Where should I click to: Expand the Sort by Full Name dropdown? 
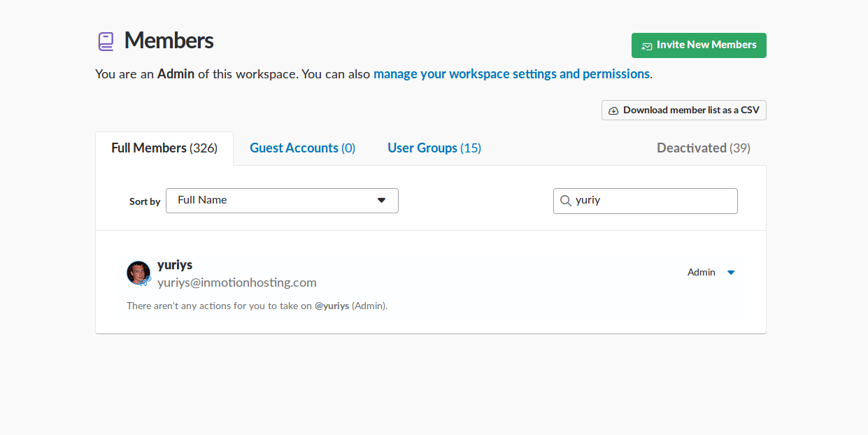click(281, 200)
